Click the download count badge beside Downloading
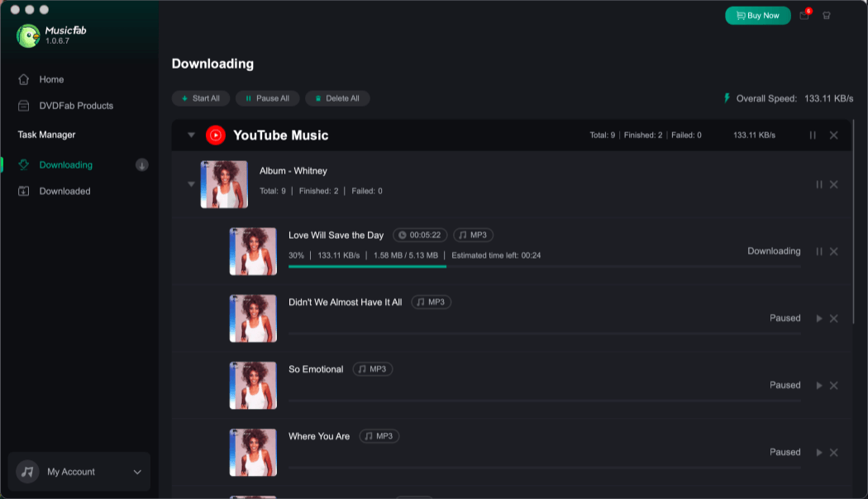Screen dimensions: 868x499 141,165
